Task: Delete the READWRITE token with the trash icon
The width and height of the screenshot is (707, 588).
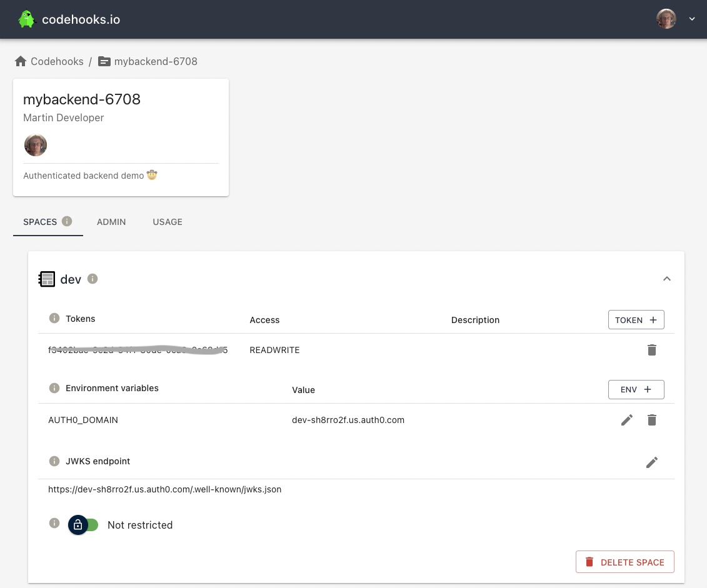Action: (x=651, y=350)
